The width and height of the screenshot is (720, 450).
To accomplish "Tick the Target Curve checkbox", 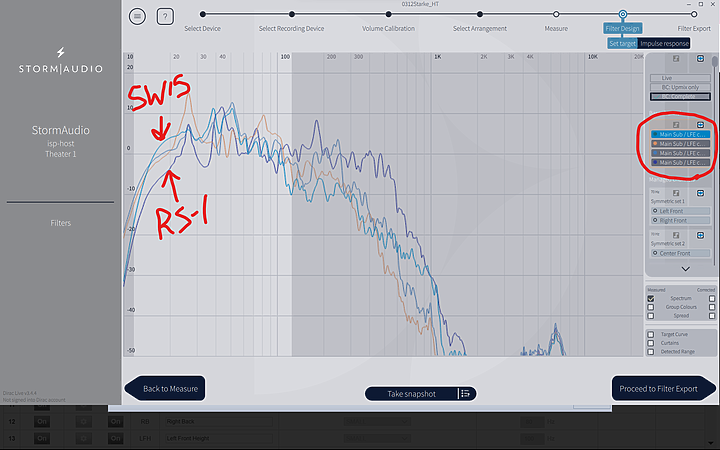I will (651, 334).
